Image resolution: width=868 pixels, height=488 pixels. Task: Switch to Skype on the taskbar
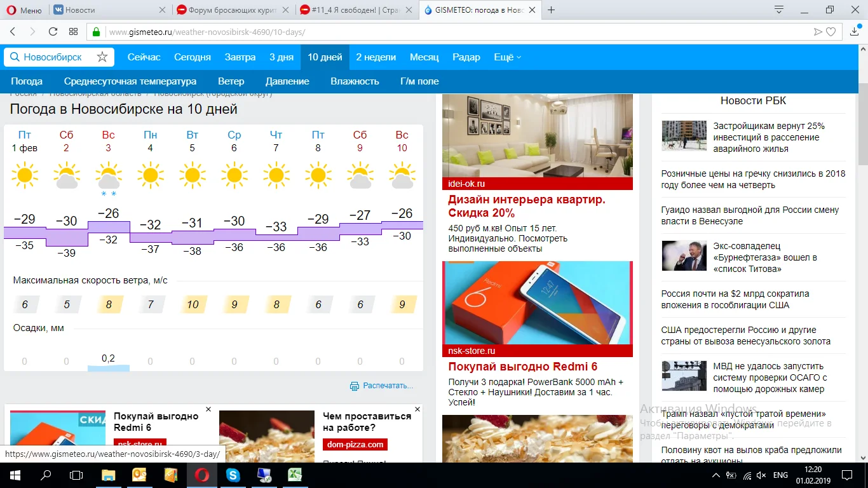(233, 475)
